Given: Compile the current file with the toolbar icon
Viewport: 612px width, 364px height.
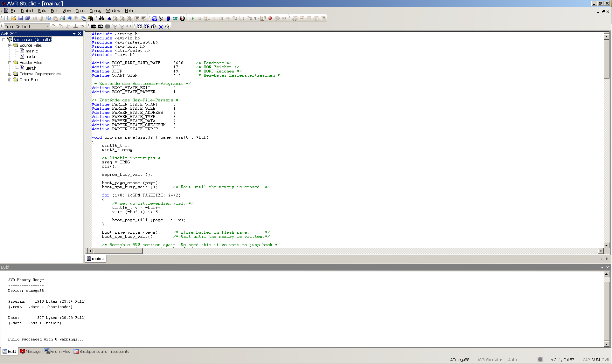Looking at the screenshot, I should pos(153,26).
